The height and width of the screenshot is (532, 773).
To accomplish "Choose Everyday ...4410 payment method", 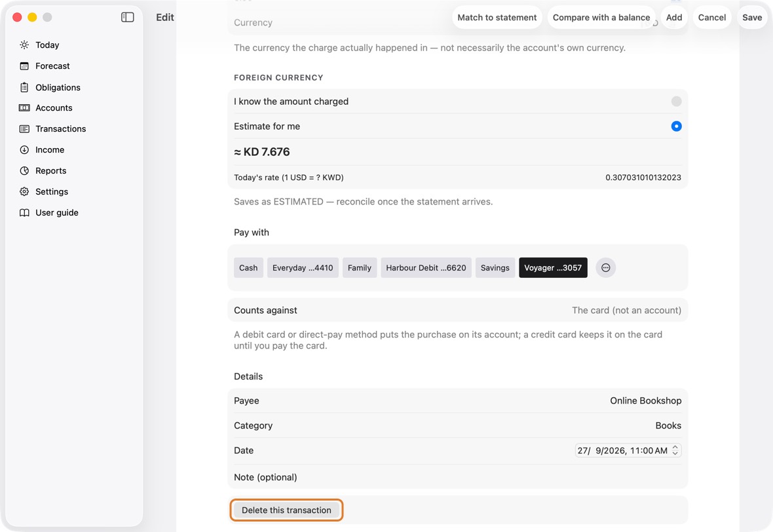I will [x=303, y=268].
